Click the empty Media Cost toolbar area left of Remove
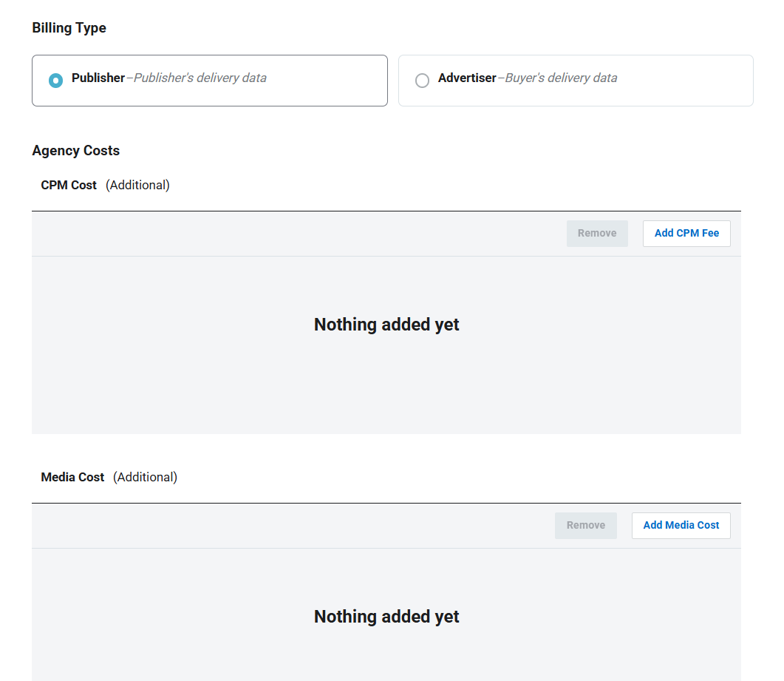 pyautogui.click(x=296, y=526)
